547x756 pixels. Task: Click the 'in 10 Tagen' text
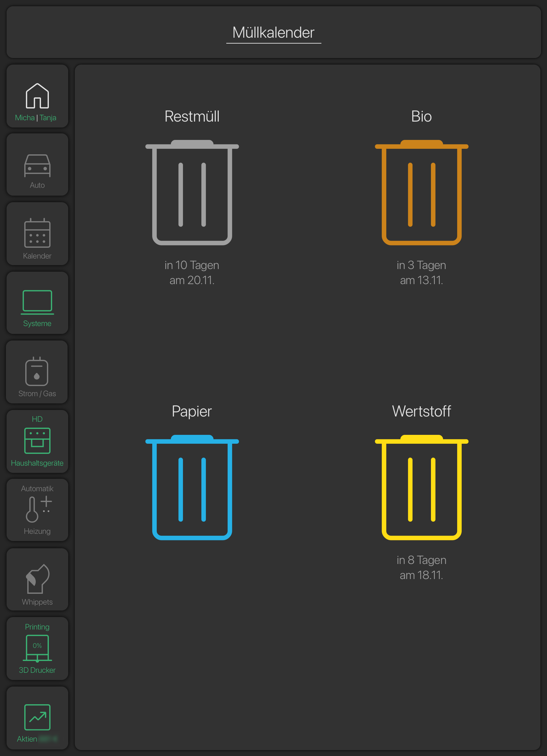pyautogui.click(x=192, y=265)
